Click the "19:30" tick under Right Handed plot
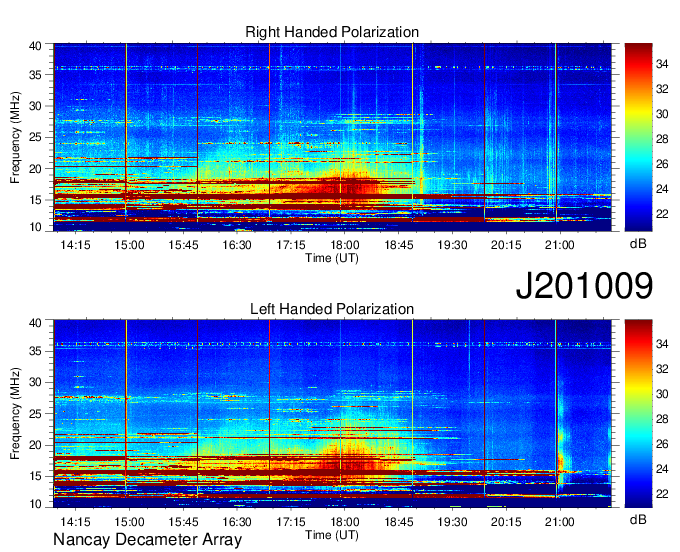The width and height of the screenshot is (680, 552). 452,245
